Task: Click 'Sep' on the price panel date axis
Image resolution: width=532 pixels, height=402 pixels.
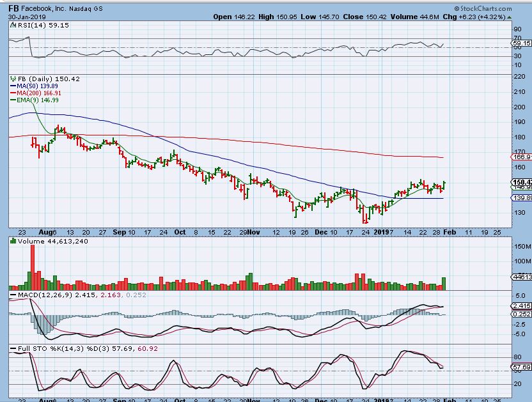Action: 119,233
